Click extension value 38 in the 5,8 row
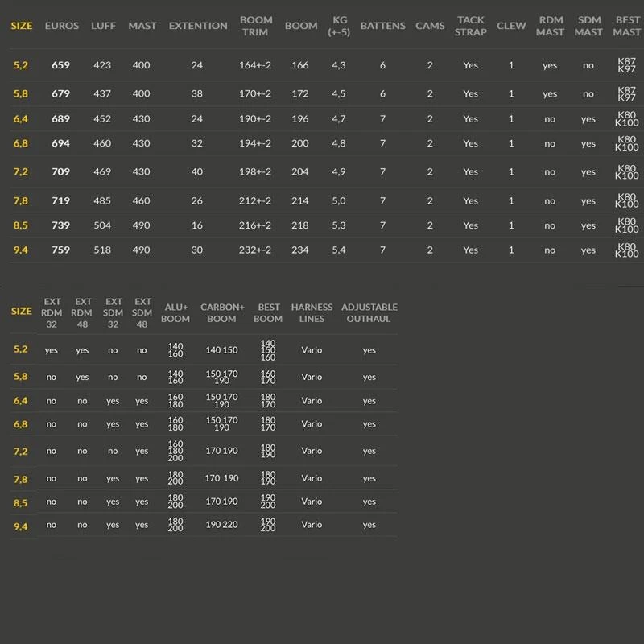The image size is (644, 644). 197,93
